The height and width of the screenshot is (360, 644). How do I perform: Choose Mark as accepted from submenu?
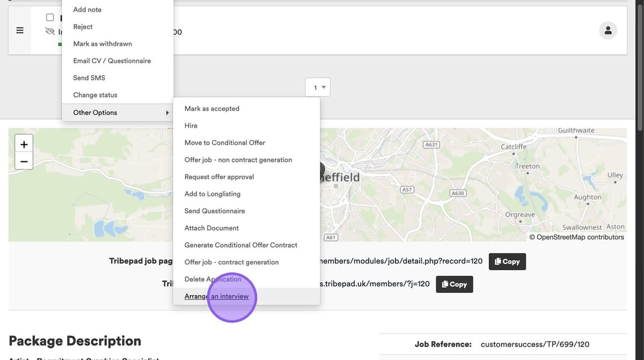(212, 109)
